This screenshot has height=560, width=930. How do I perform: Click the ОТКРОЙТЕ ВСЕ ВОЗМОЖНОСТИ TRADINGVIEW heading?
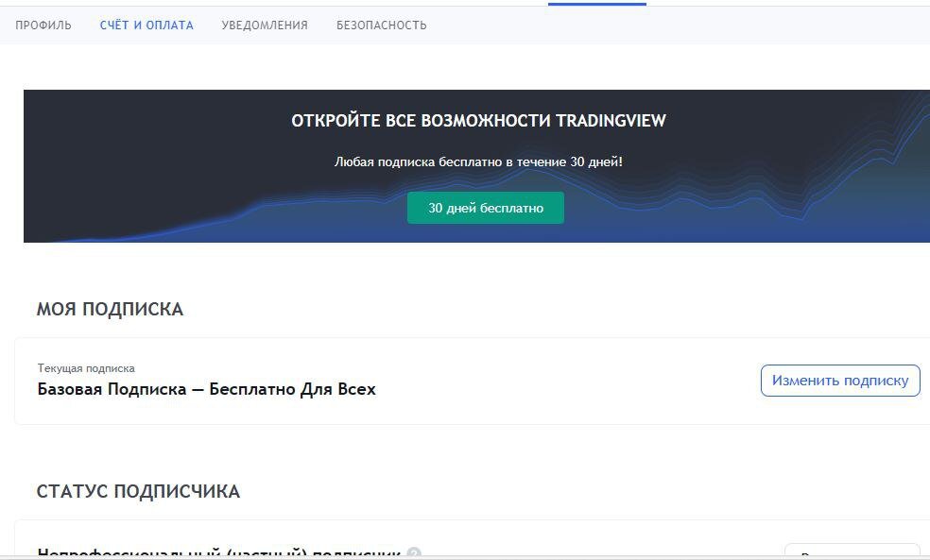click(x=478, y=121)
